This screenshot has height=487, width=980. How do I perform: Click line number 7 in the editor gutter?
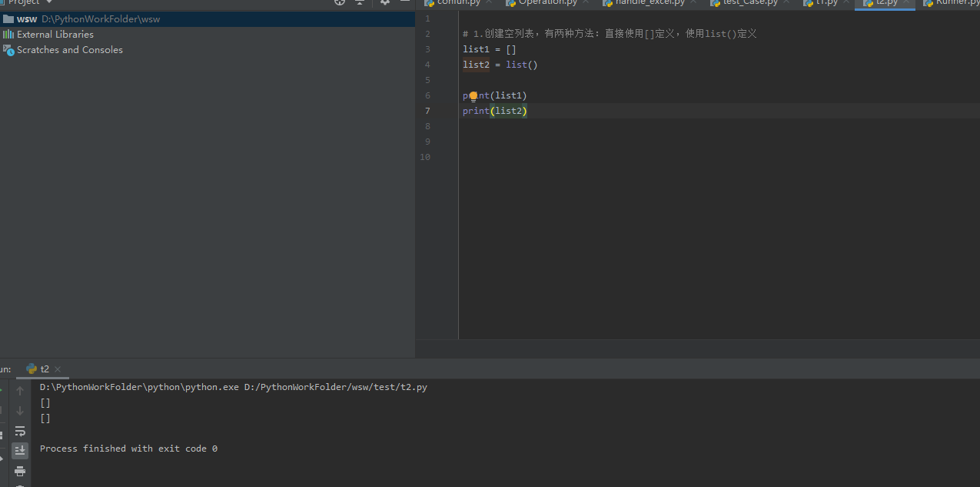[x=427, y=111]
